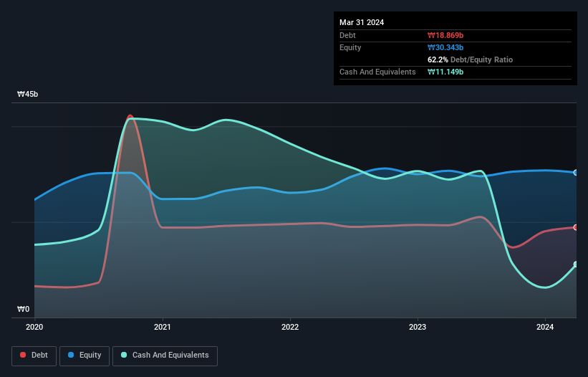Click the blue Equity legend dot

pyautogui.click(x=71, y=355)
